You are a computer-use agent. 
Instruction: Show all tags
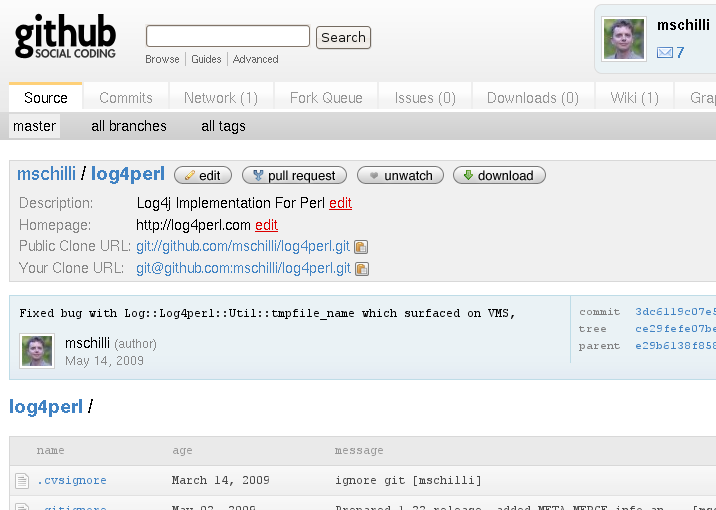223,126
